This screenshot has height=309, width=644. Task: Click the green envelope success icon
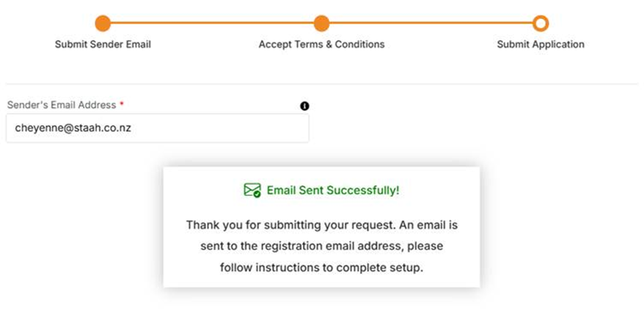click(x=252, y=191)
